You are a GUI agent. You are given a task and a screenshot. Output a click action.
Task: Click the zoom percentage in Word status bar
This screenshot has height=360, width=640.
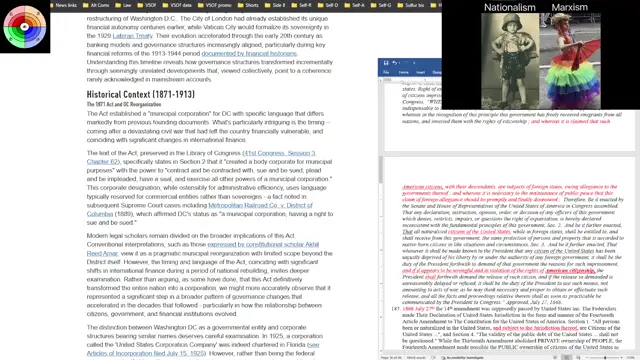[x=630, y=358]
